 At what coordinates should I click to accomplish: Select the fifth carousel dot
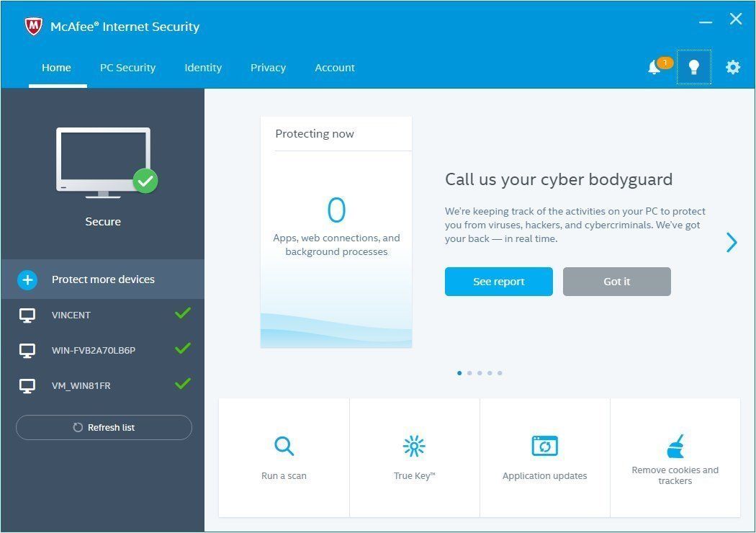pyautogui.click(x=500, y=373)
